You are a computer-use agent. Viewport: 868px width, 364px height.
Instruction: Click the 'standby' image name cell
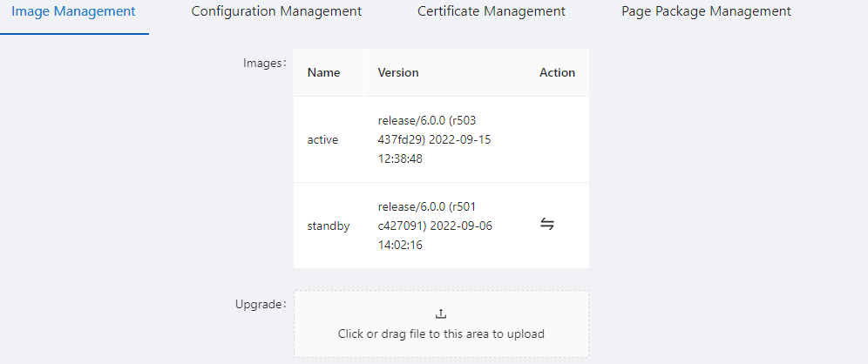(329, 226)
